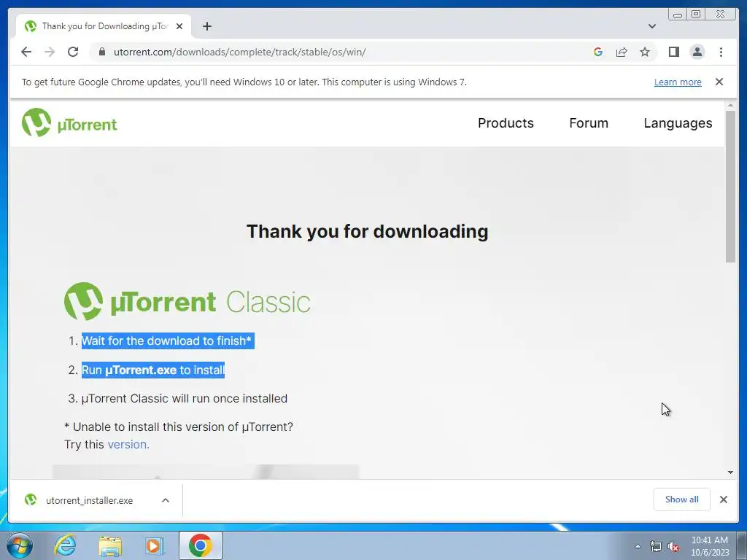The height and width of the screenshot is (560, 747).
Task: Open network status tray icon
Action: pos(656,546)
